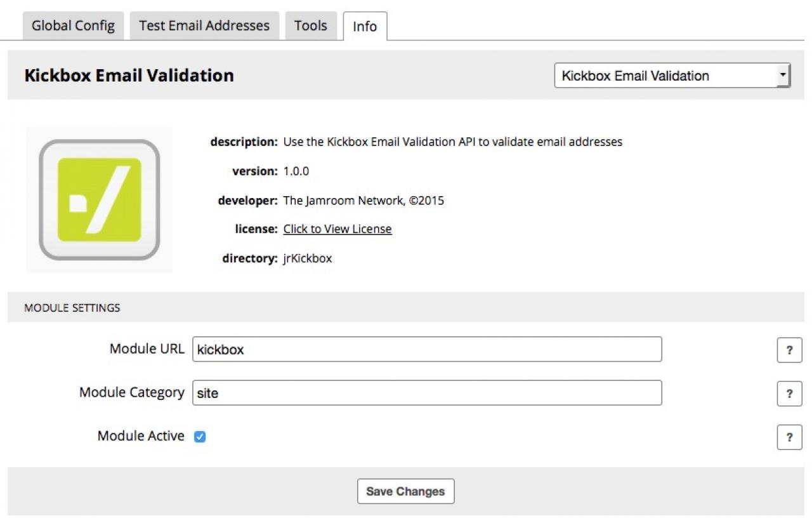This screenshot has height=523, width=812.
Task: Focus the Module URL text field
Action: (x=427, y=349)
